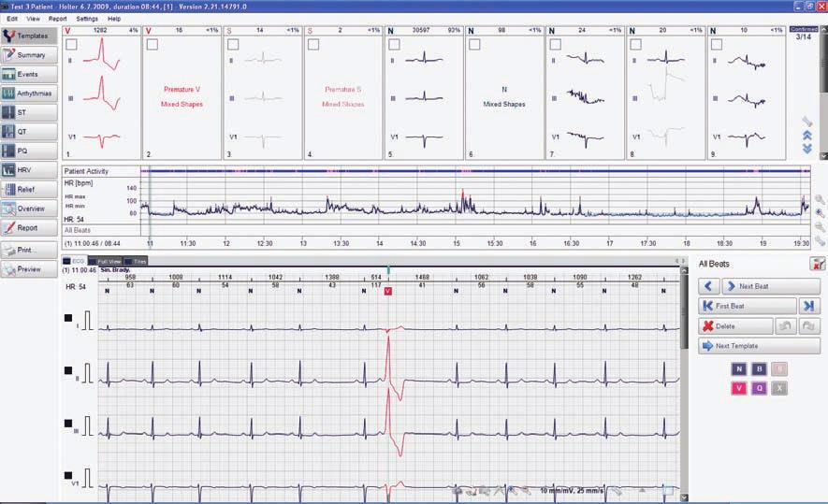The image size is (828, 504).
Task: Tick checkbox of template 7 (N 24)
Action: 556,44
